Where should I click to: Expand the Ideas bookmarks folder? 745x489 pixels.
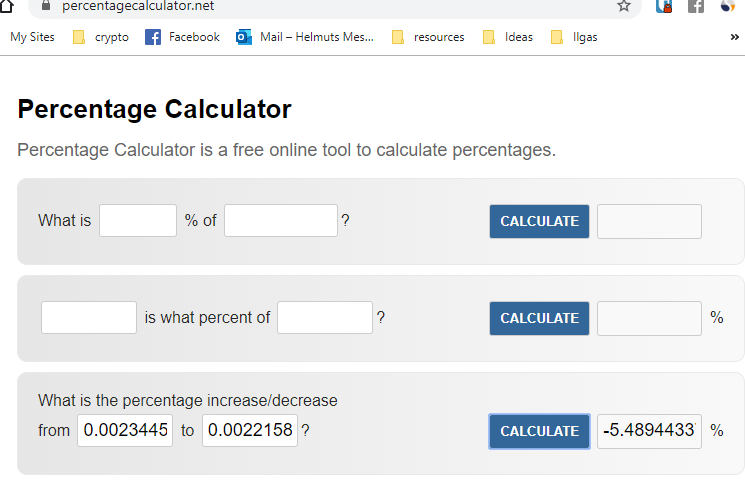pos(508,37)
